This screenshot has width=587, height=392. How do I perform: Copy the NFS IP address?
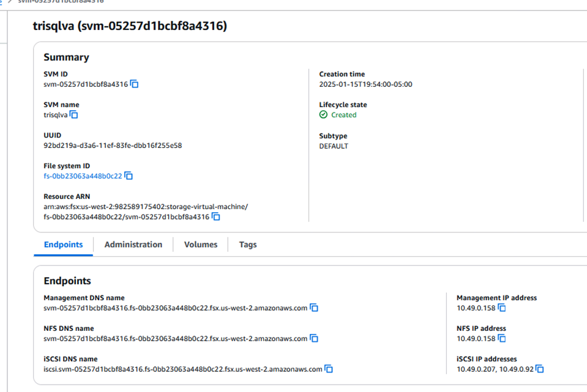point(502,339)
